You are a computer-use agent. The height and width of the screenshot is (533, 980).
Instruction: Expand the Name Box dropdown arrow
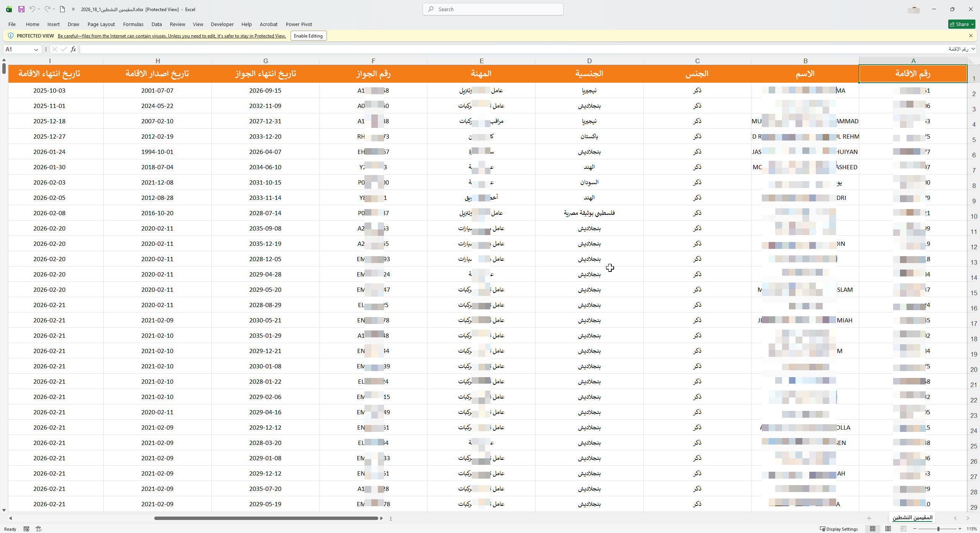click(x=36, y=49)
